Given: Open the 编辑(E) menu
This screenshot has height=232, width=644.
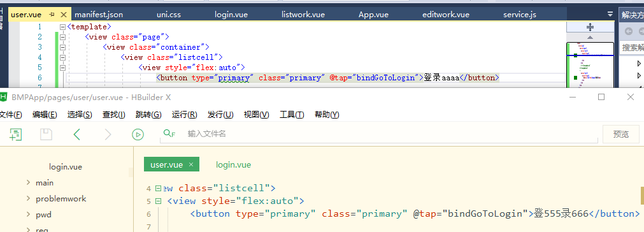Looking at the screenshot, I should [x=45, y=115].
